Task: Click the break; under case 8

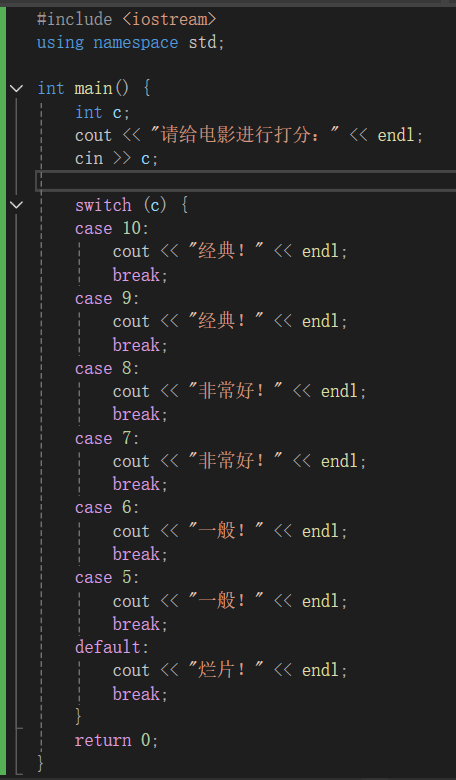Action: coord(140,414)
